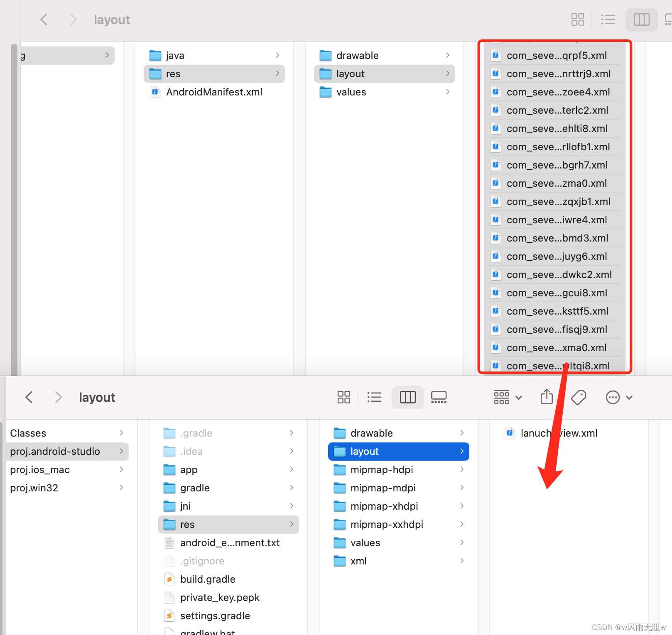672x635 pixels.
Task: Select column view in upper window
Action: [641, 20]
